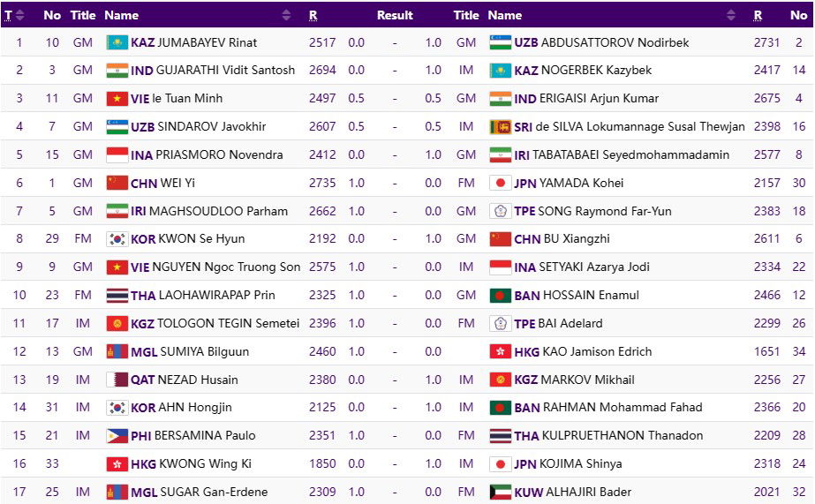Click the Bangladesh flag next to HOSSAIN Enamul
The width and height of the screenshot is (815, 504).
tap(500, 296)
